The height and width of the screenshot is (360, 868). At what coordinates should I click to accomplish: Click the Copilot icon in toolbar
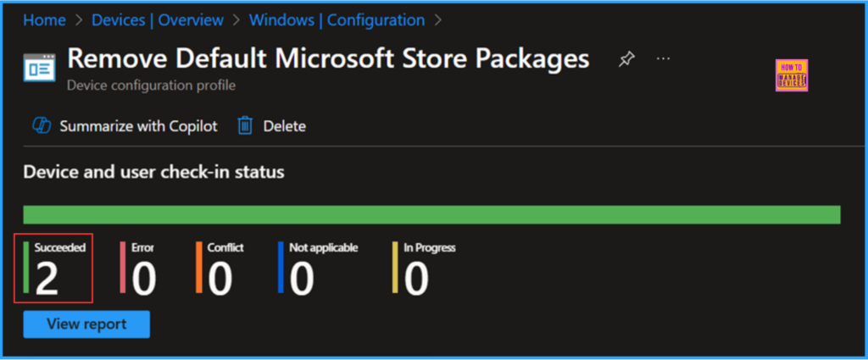point(42,126)
